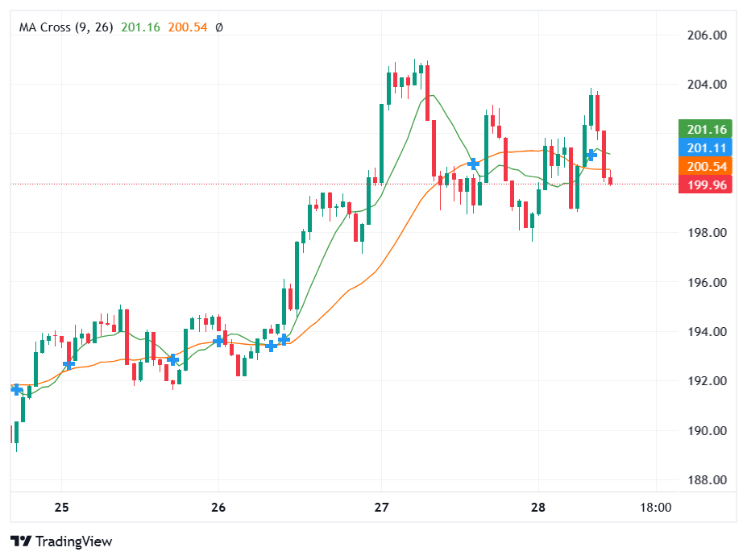
Task: Click the TradingView logo
Action: pos(61,541)
